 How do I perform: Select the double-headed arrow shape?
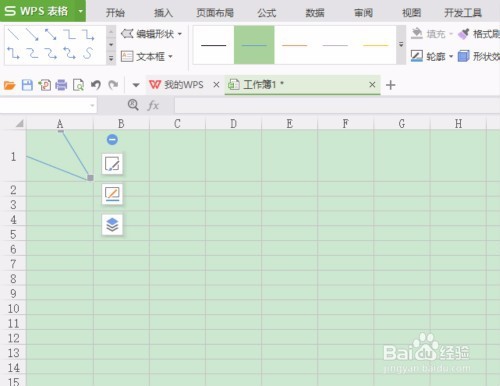(51, 34)
